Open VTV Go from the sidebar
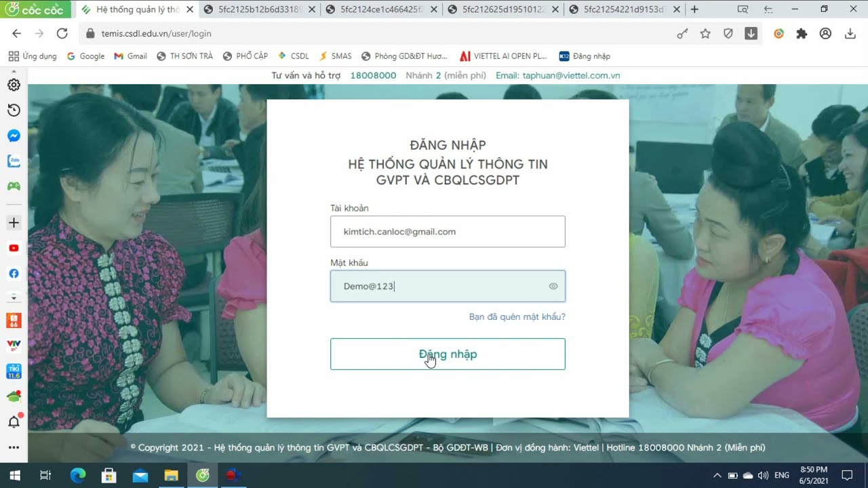 coord(14,344)
